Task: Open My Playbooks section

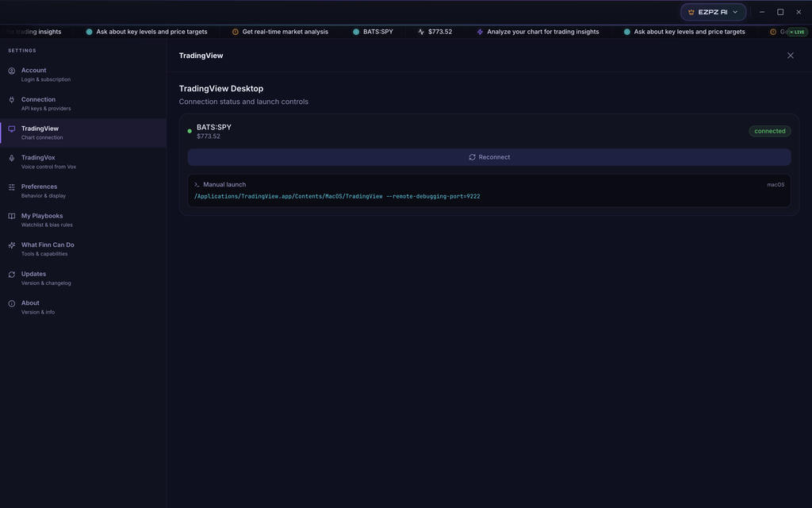Action: point(82,220)
